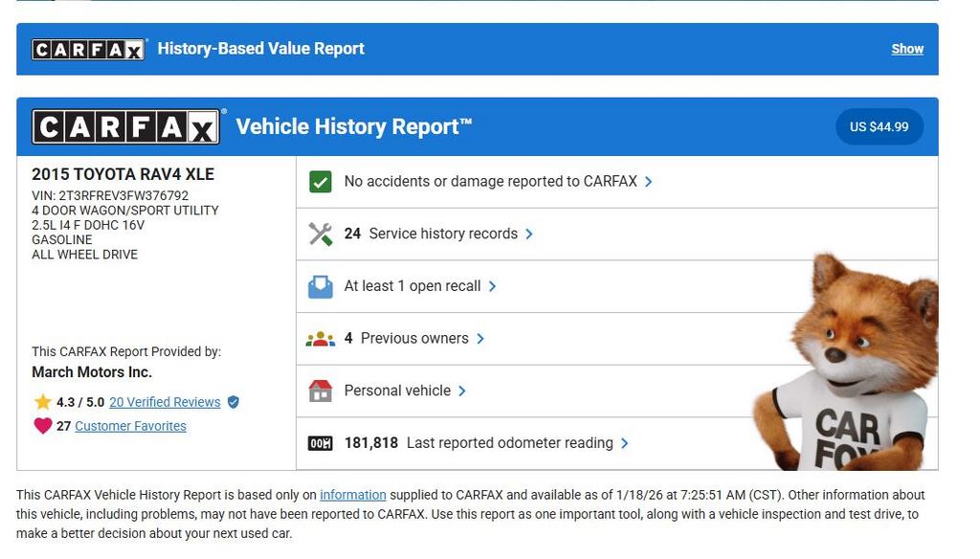Click the wrench service history icon
Viewport: 980px width, 559px height.
pos(321,234)
